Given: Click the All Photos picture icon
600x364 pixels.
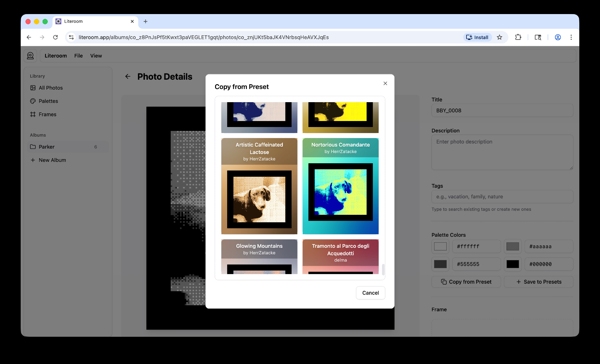Looking at the screenshot, I should click(33, 88).
